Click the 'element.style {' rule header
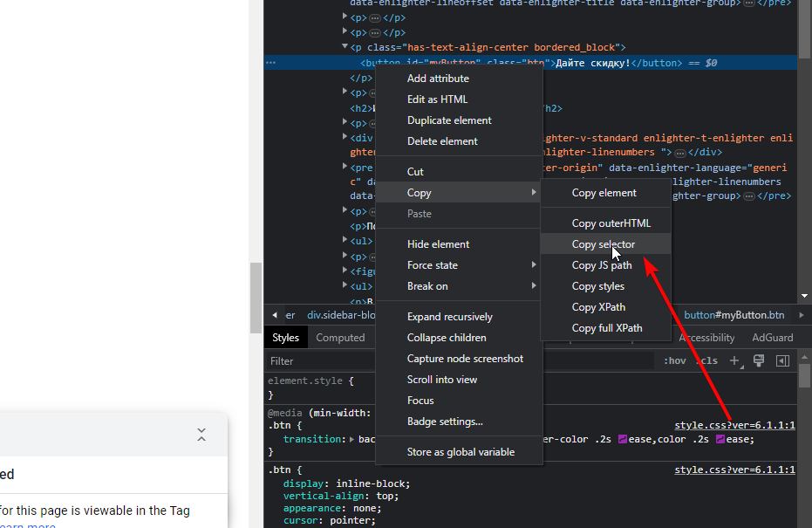 (310, 381)
